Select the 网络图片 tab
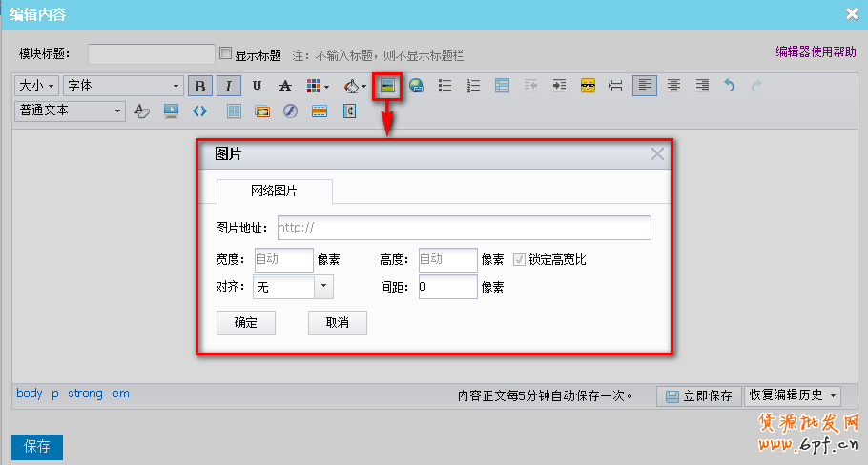The height and width of the screenshot is (465, 868). (274, 192)
